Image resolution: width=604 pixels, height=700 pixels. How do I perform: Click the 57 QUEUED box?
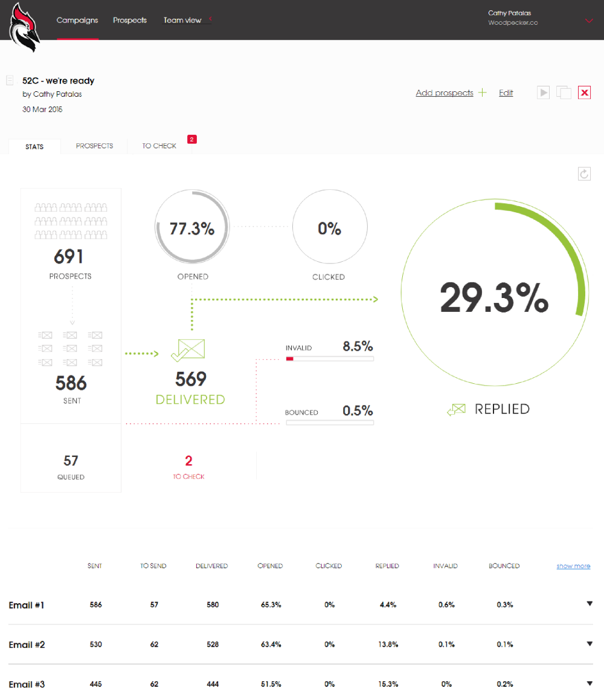point(71,458)
